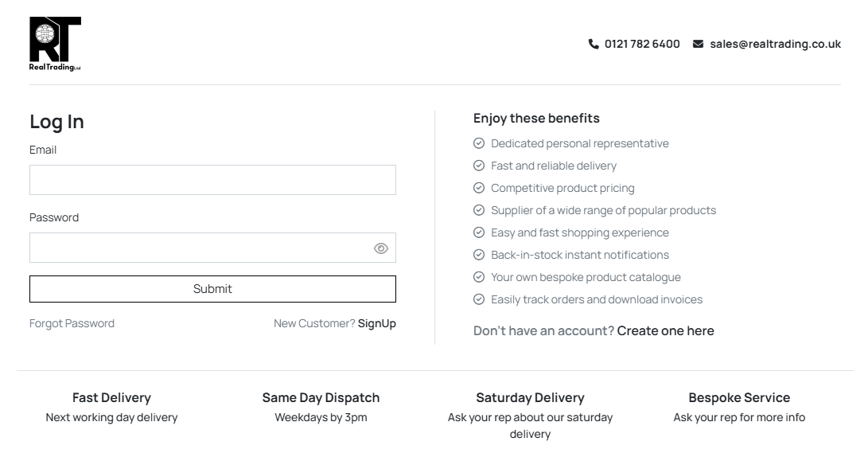Toggle password visibility eye icon
Screen dimensions: 868x457
(x=381, y=248)
